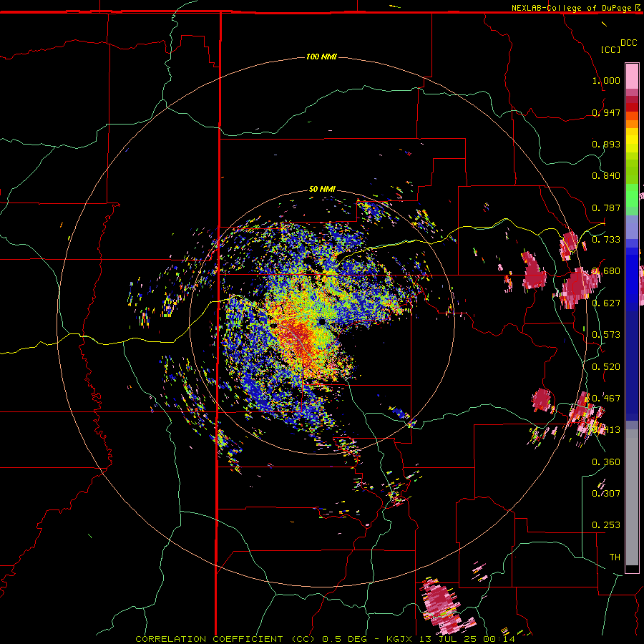Screen dimensions: 644x644
Task: Click the [CC] label above the color bar
Action: (611, 49)
